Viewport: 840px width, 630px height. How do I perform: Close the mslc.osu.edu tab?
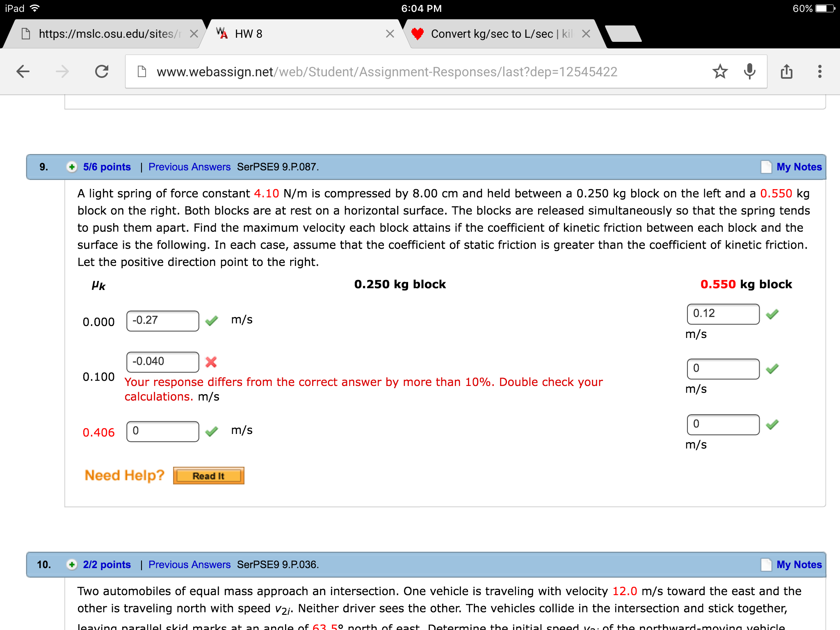point(194,34)
